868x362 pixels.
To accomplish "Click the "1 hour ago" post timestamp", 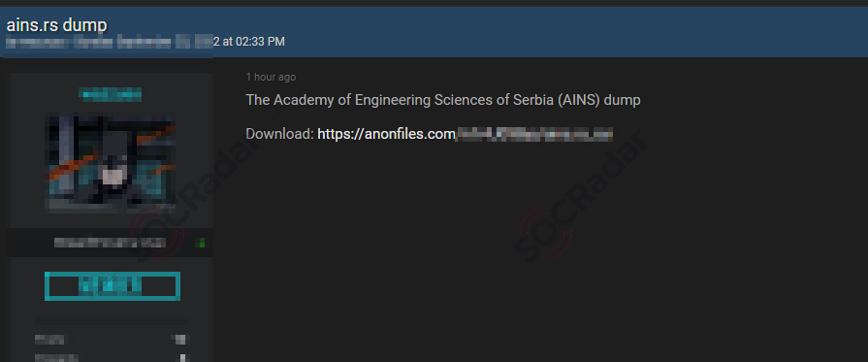I will pyautogui.click(x=271, y=77).
